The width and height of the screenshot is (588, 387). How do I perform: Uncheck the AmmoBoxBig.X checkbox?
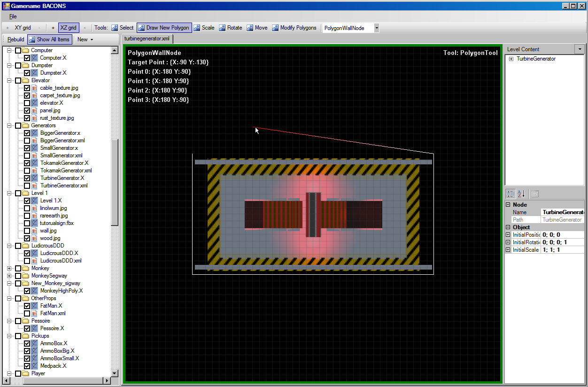(27, 351)
